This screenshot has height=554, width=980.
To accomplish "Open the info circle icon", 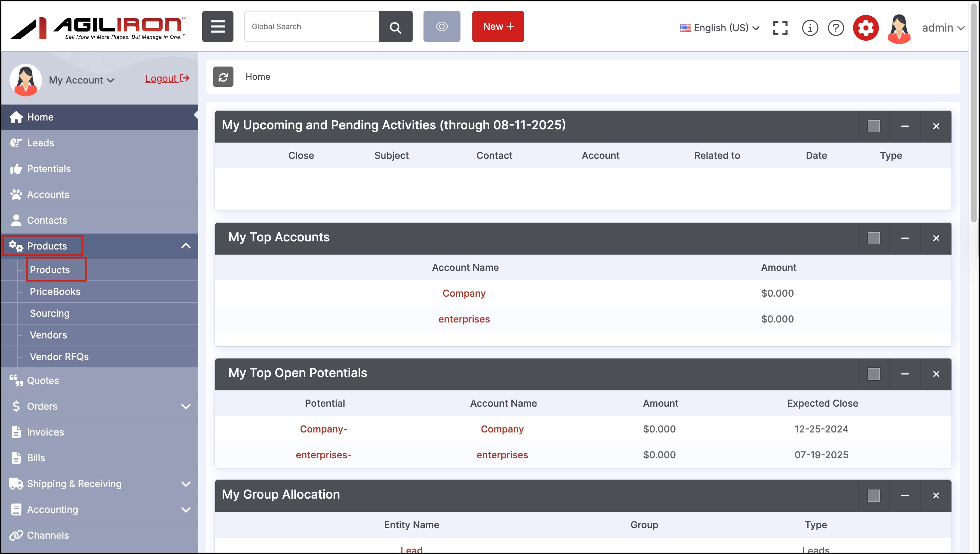I will coord(810,28).
